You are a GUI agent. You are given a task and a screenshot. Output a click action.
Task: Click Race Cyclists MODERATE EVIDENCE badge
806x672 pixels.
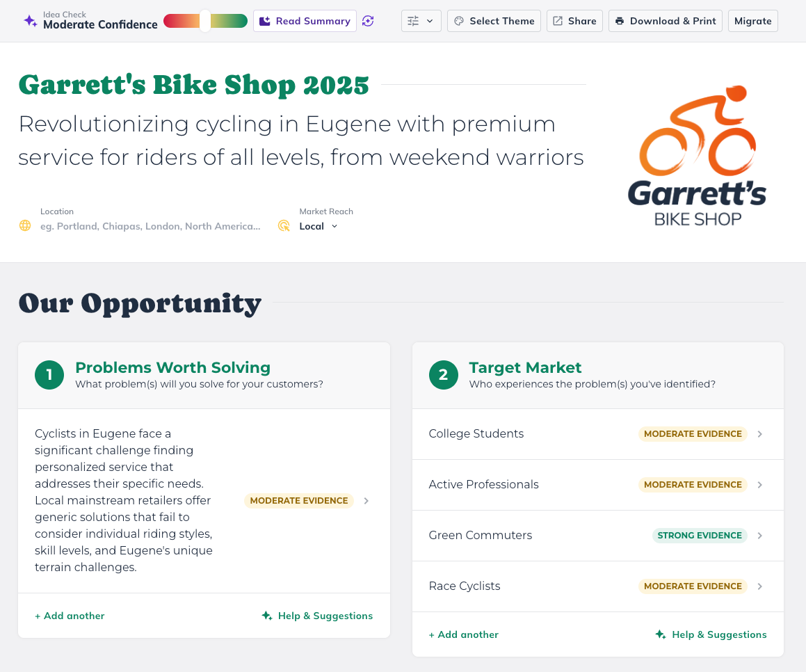(x=693, y=586)
